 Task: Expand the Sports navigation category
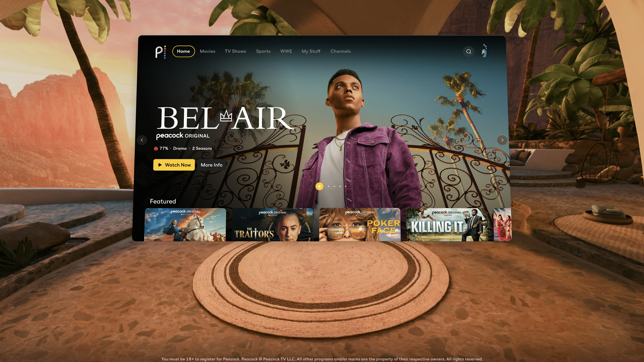263,51
